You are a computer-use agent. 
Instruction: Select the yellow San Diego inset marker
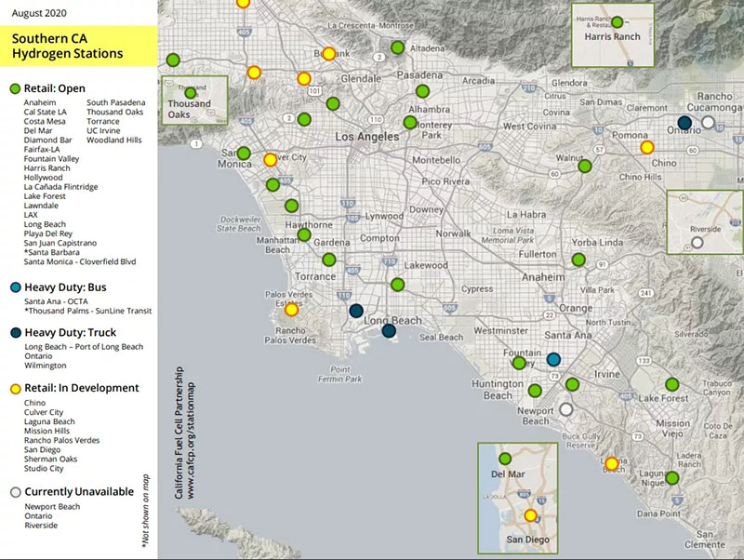click(x=530, y=514)
